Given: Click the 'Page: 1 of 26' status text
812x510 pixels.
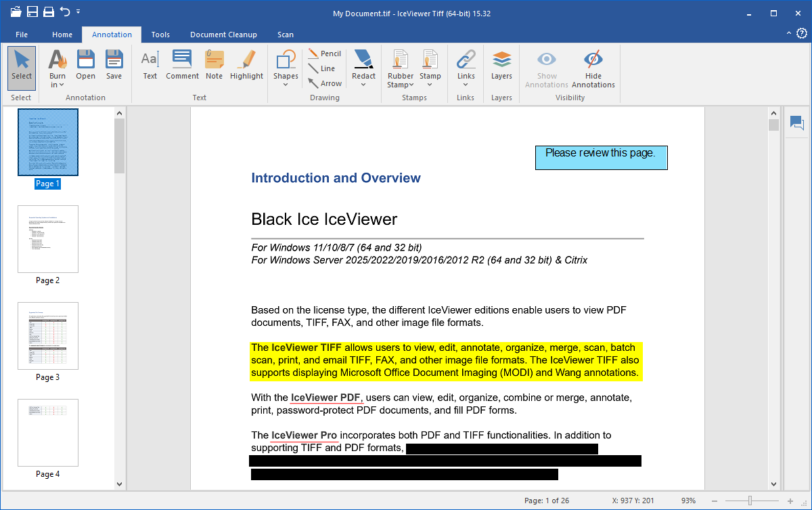Looking at the screenshot, I should 547,501.
